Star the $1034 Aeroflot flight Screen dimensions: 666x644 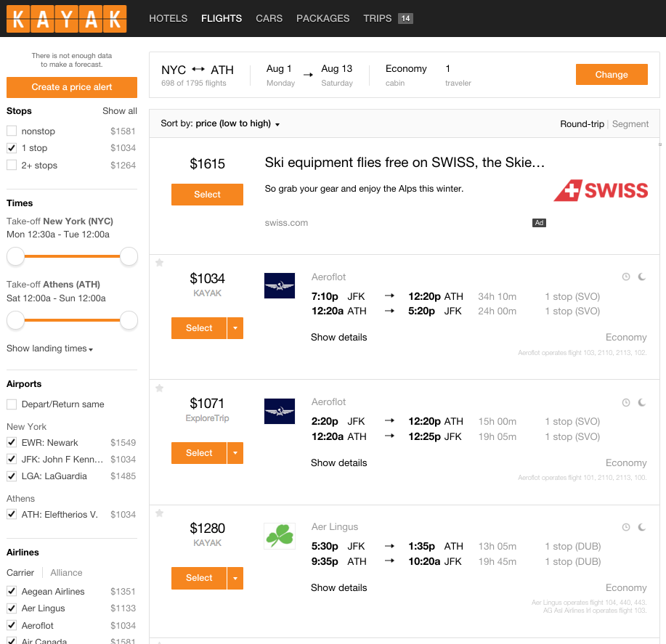(x=159, y=263)
